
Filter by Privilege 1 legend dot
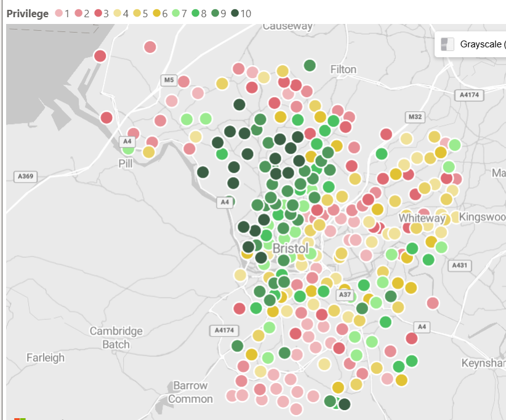click(60, 14)
